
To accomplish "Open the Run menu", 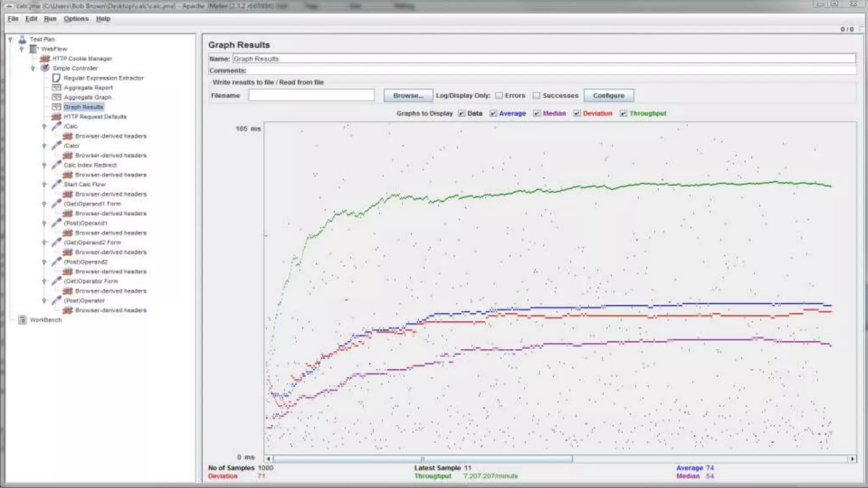I will point(50,19).
